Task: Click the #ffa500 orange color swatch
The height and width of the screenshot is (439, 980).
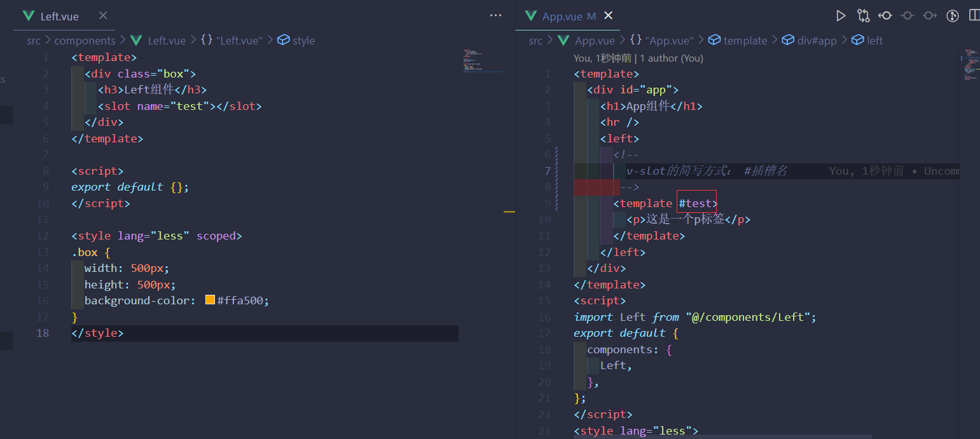Action: 210,300
